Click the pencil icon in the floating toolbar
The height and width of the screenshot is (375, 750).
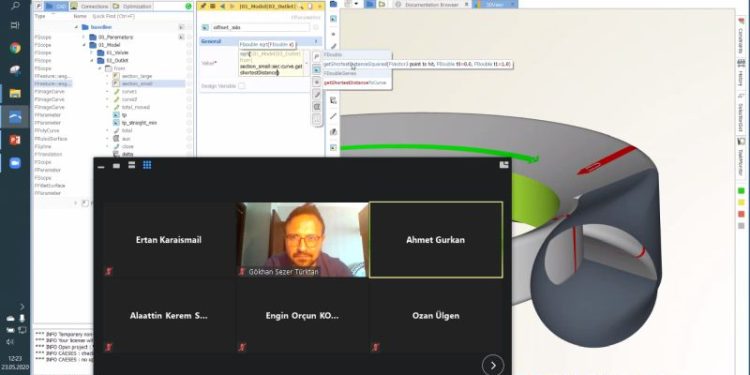click(317, 94)
